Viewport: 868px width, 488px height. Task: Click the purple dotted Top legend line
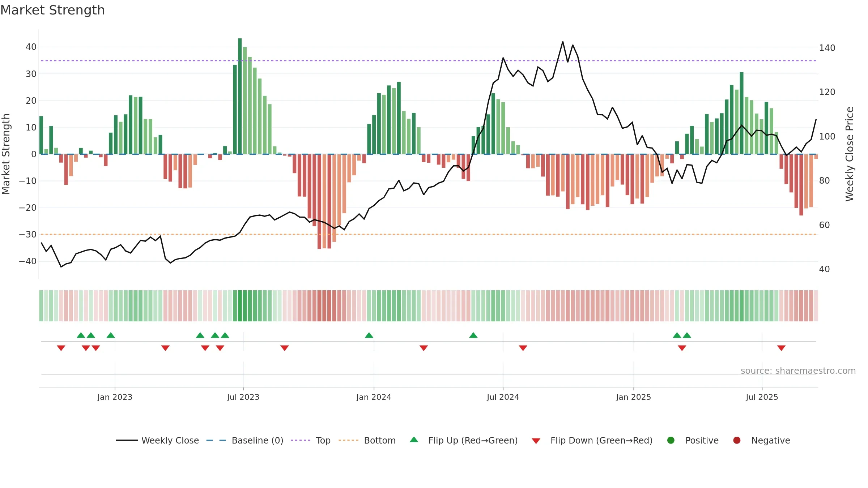coord(301,440)
